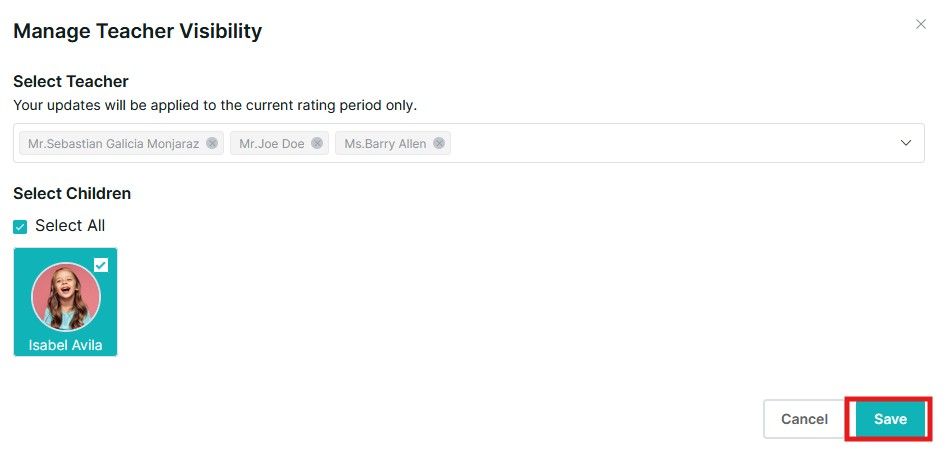Click the Manage Teacher Visibility title
The width and height of the screenshot is (947, 455).
pyautogui.click(x=137, y=31)
